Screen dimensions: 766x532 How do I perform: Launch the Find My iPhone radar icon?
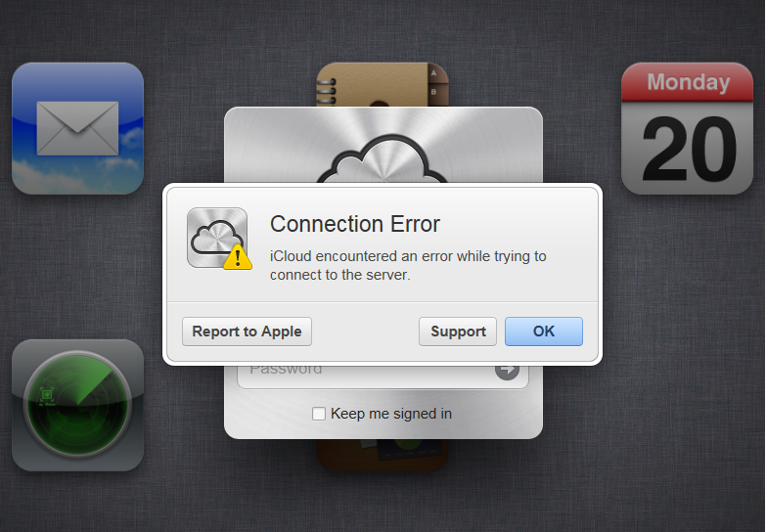(x=77, y=405)
